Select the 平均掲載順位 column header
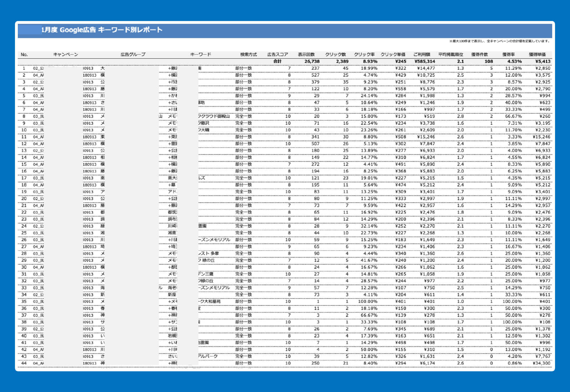Image resolution: width=570 pixels, height=392 pixels. point(451,55)
